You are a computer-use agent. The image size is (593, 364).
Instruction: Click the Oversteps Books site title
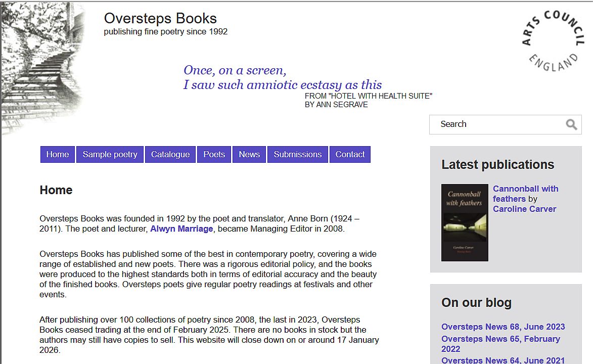160,19
